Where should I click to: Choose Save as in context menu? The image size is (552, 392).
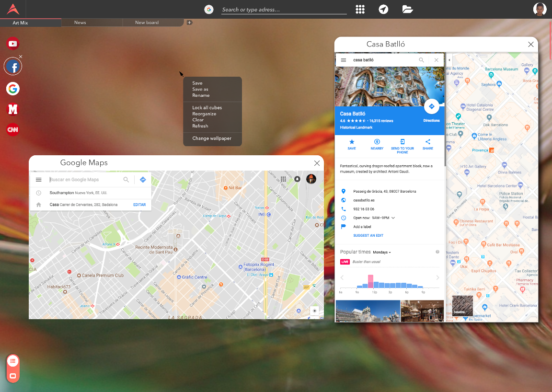(200, 89)
